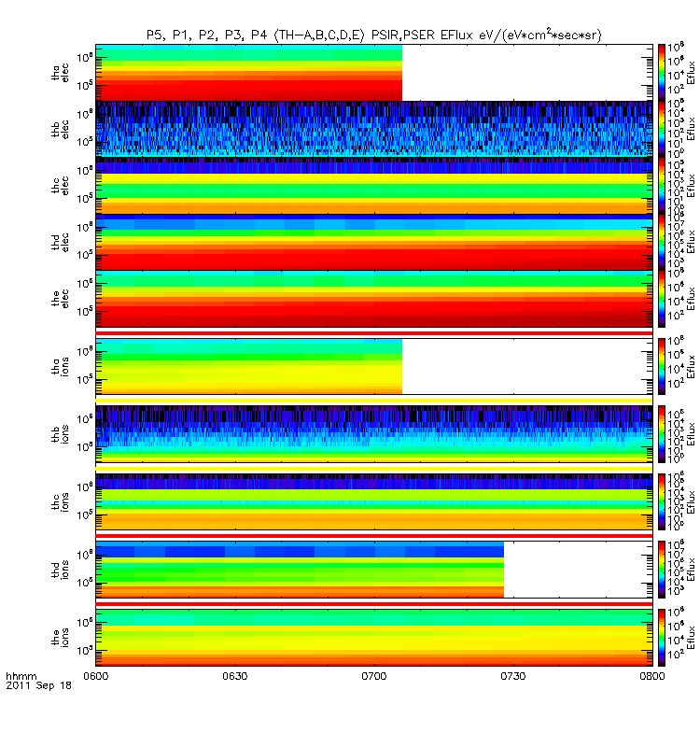Click inside the thd elec spectrogram panel
700x747 pixels.
374,242
